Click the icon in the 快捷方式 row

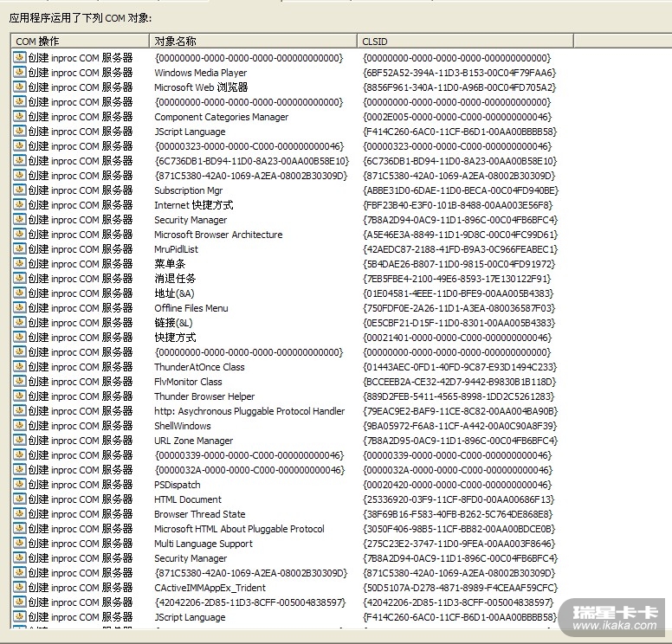click(20, 337)
